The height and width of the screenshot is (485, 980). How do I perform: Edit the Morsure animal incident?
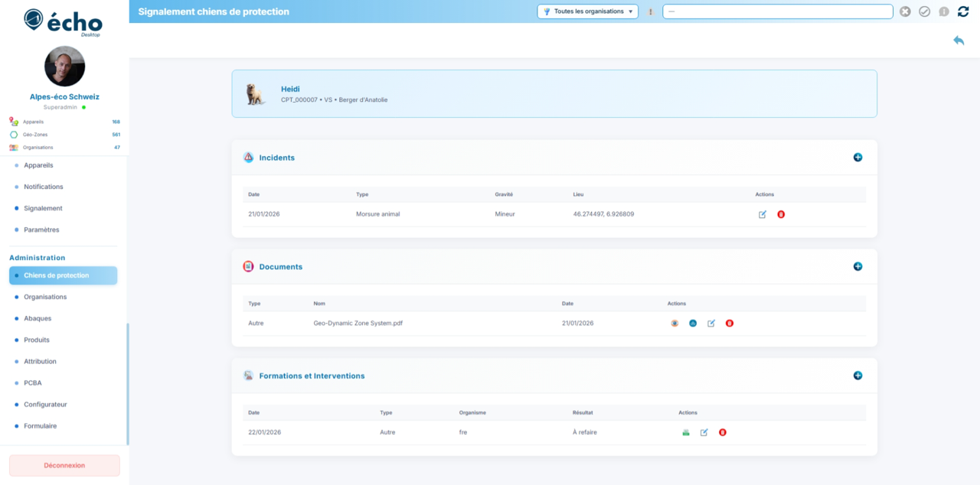point(763,214)
